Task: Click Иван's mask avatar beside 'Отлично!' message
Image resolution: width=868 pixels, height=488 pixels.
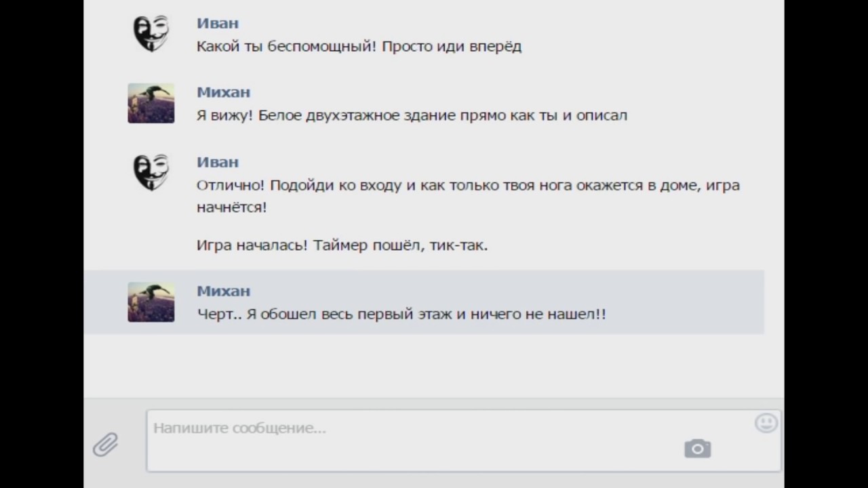Action: tap(151, 172)
